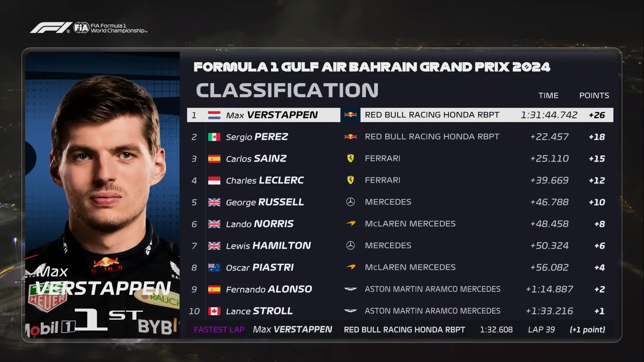Click the Mexico flag next to Sergio Perez
The height and width of the screenshot is (362, 644).
(214, 137)
